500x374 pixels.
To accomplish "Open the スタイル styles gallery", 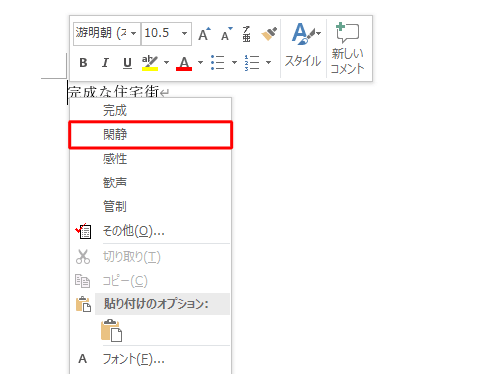I will tap(303, 47).
